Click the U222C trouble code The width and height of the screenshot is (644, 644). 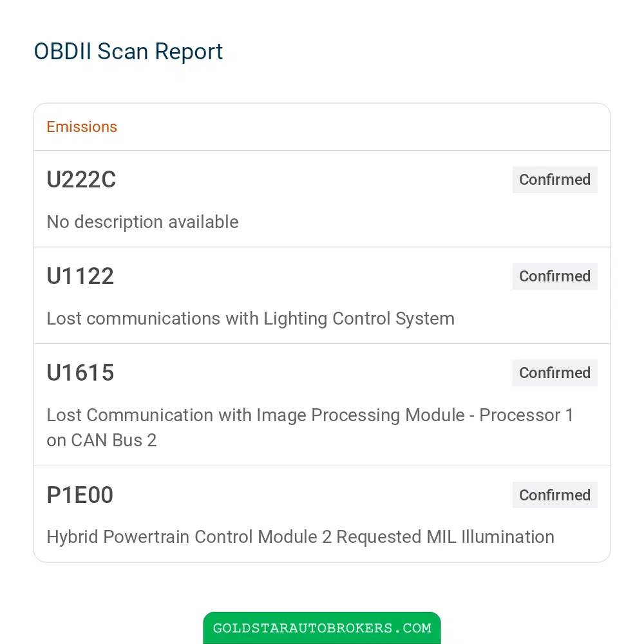coord(81,180)
